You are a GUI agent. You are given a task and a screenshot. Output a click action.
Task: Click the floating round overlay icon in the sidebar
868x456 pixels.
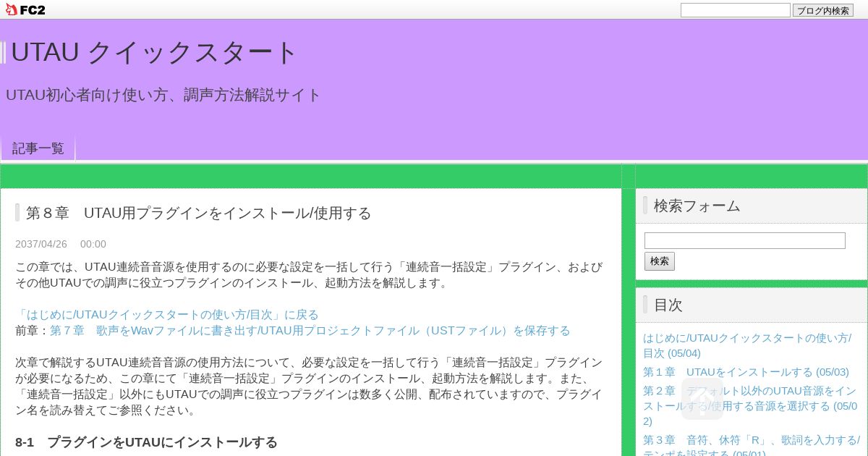[x=702, y=399]
